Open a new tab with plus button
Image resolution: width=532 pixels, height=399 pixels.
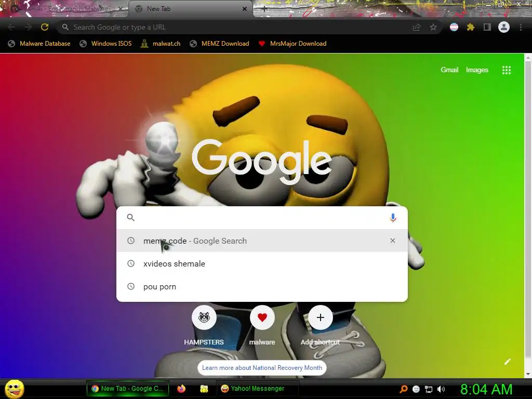[264, 9]
